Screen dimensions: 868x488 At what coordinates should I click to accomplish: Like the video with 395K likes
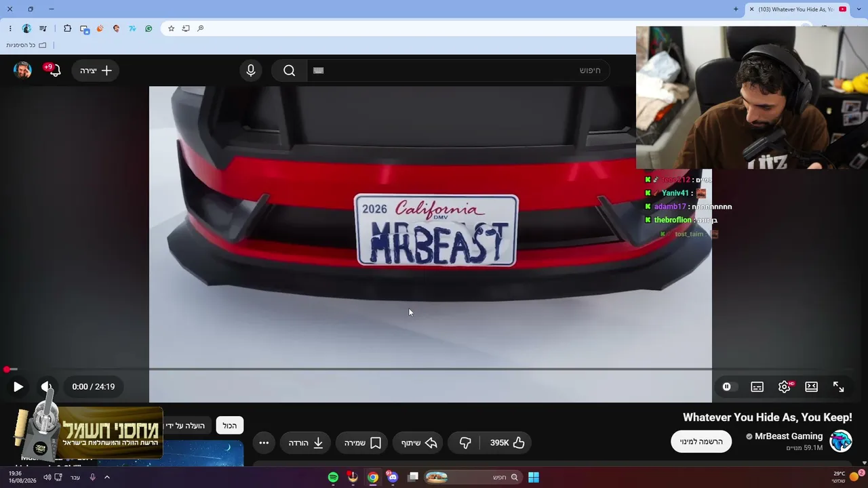(507, 443)
